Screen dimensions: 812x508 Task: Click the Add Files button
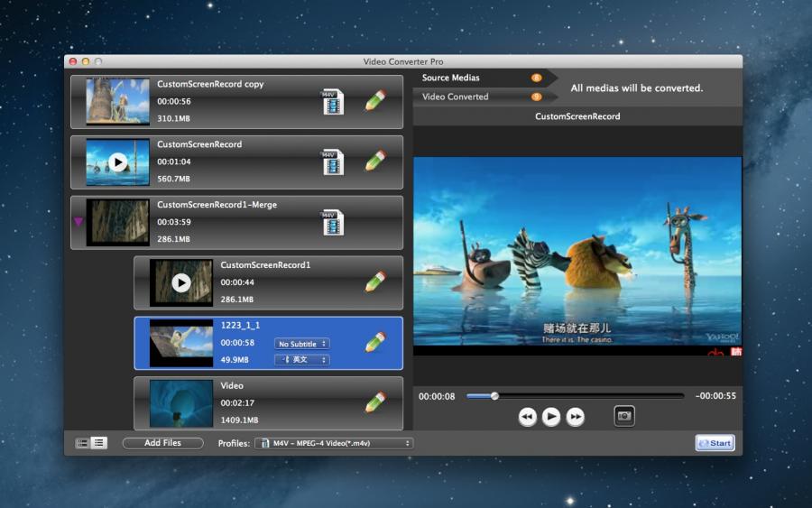point(162,443)
